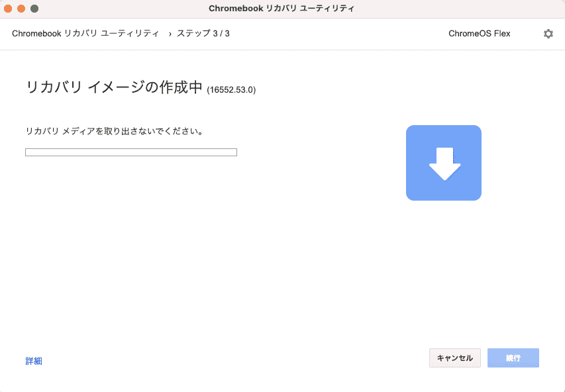The image size is (565, 392).
Task: Click the window title Chromebook リカバリ ユーティリティ
Action: (282, 9)
